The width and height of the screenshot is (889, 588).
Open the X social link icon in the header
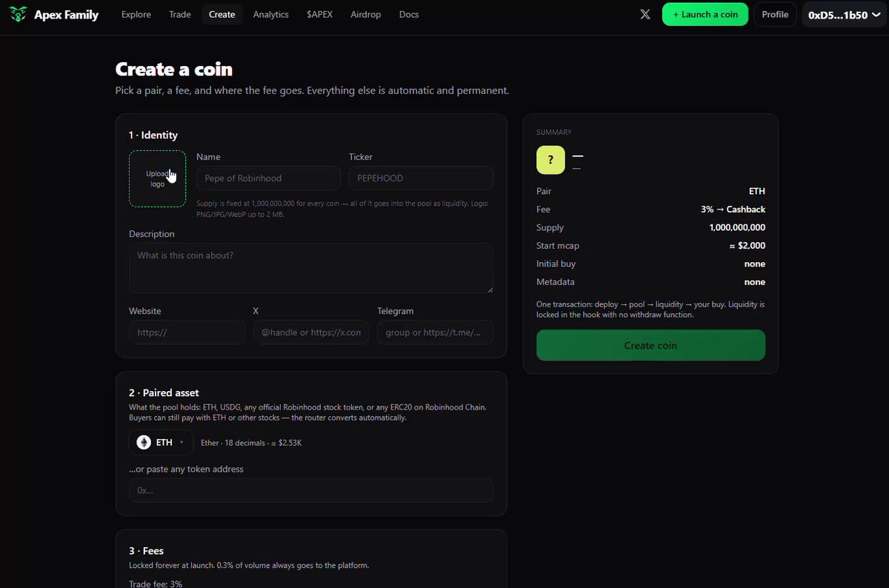coord(645,14)
